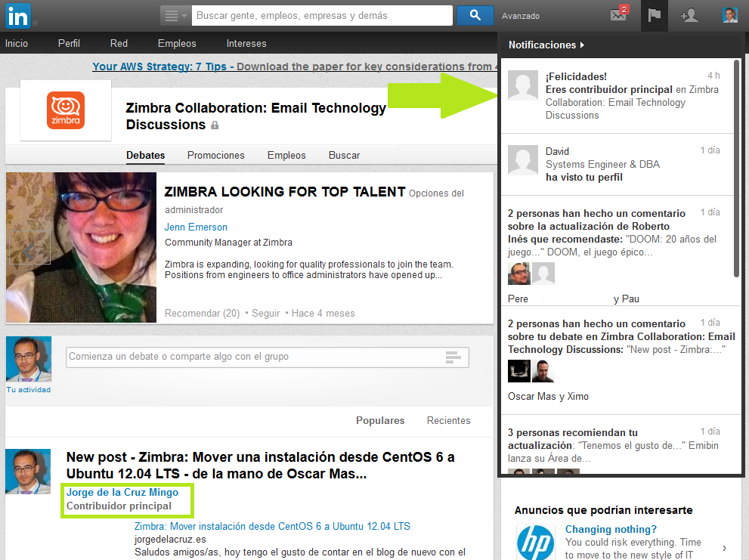Open Your AWS Strategy ad link
This screenshot has width=749, height=560.
click(294, 67)
